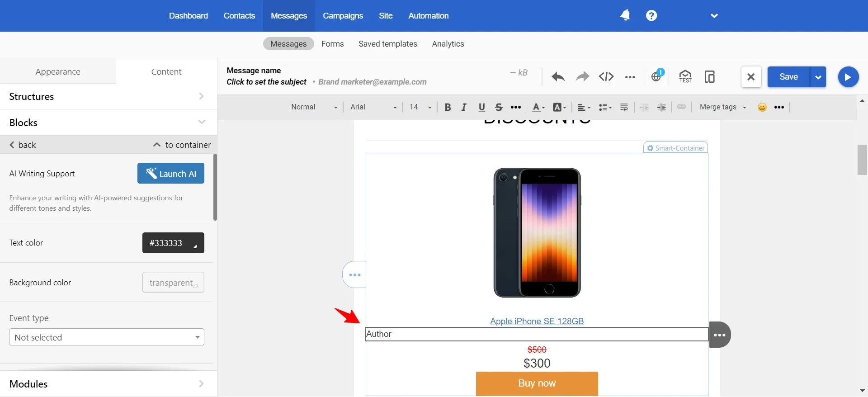Open the notifications bell
The width and height of the screenshot is (868, 397).
coord(625,16)
